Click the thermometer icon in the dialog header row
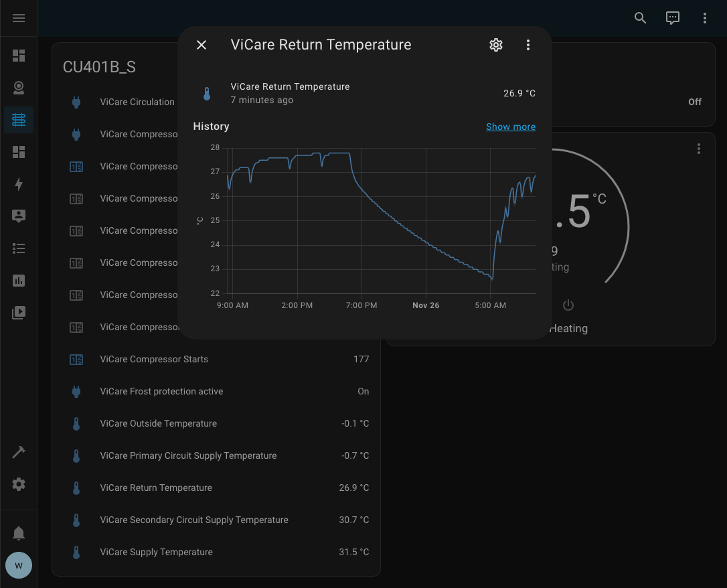Viewport: 727px width, 588px height. 207,94
